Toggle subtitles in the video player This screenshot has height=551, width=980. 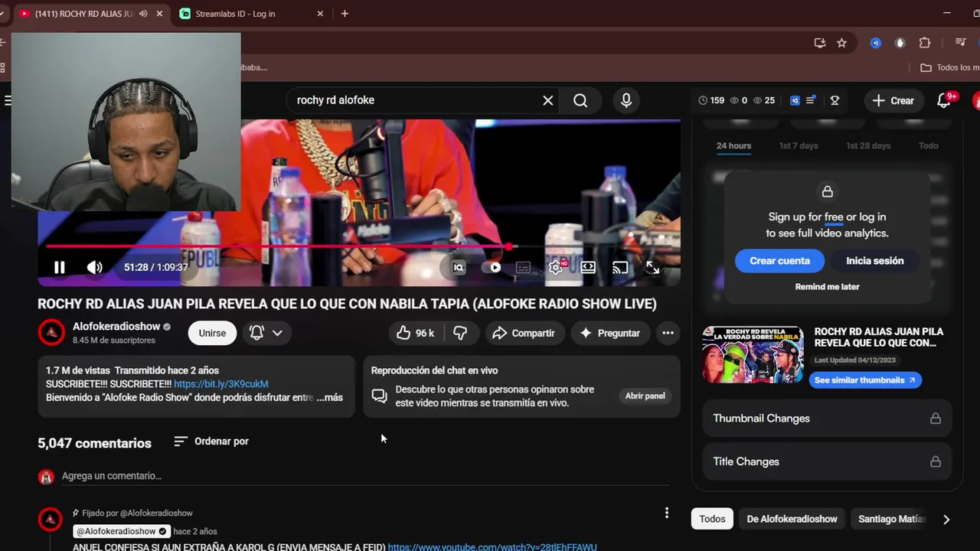pyautogui.click(x=523, y=267)
